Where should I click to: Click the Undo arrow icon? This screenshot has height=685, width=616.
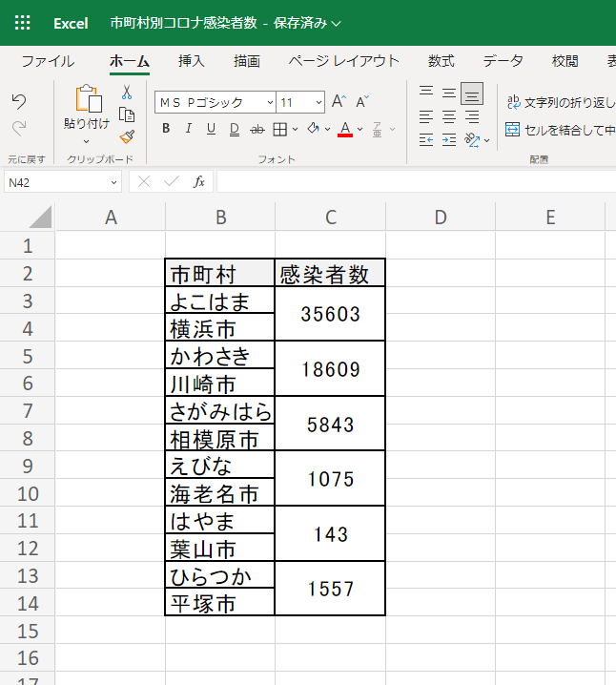tap(19, 101)
